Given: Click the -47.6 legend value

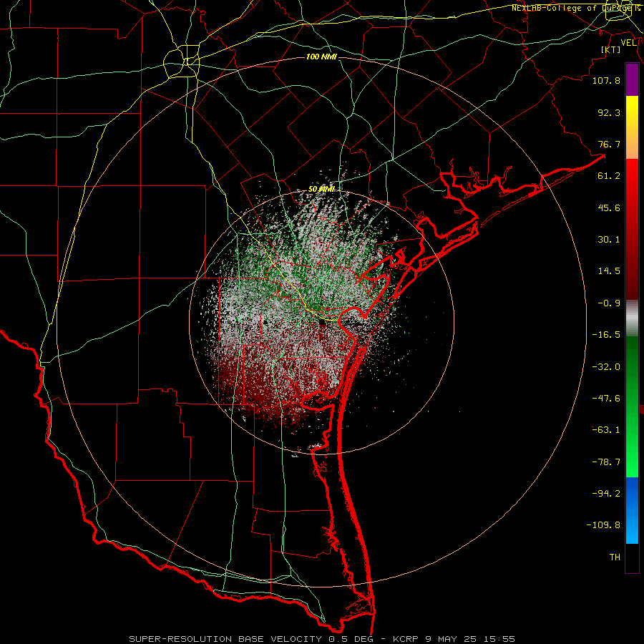Looking at the screenshot, I should [606, 399].
